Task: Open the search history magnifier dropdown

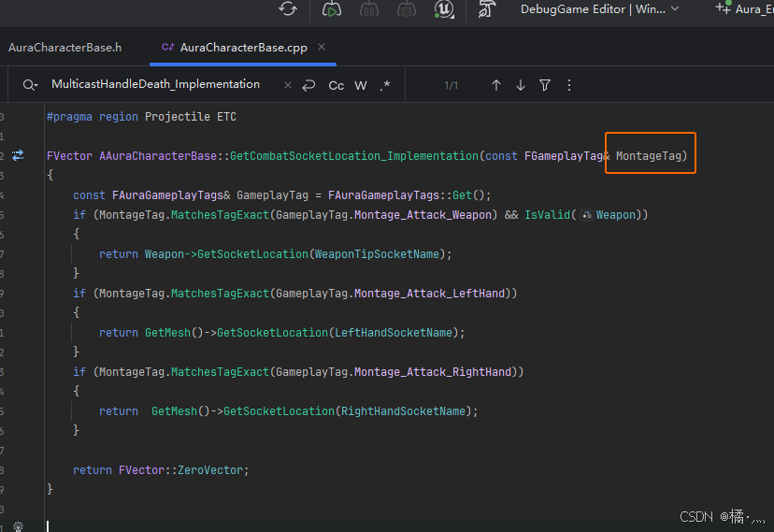Action: [30, 85]
